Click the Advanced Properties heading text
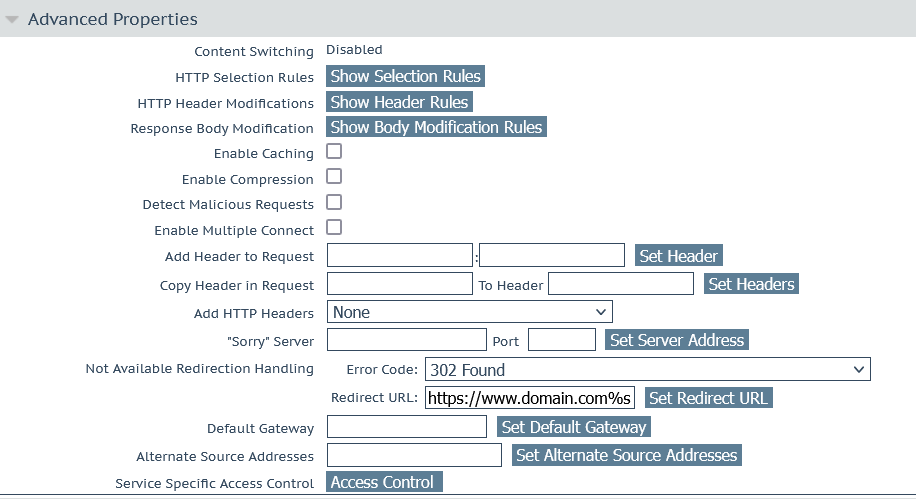The image size is (916, 499). coord(113,19)
